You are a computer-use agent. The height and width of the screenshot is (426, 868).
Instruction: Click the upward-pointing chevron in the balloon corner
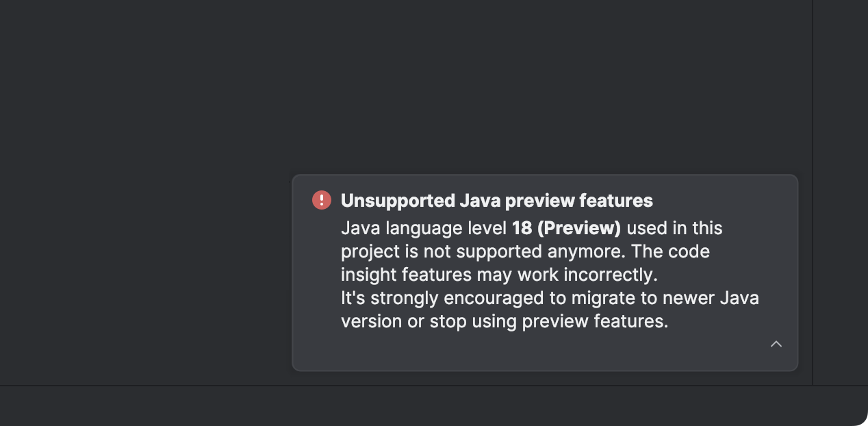(x=776, y=344)
